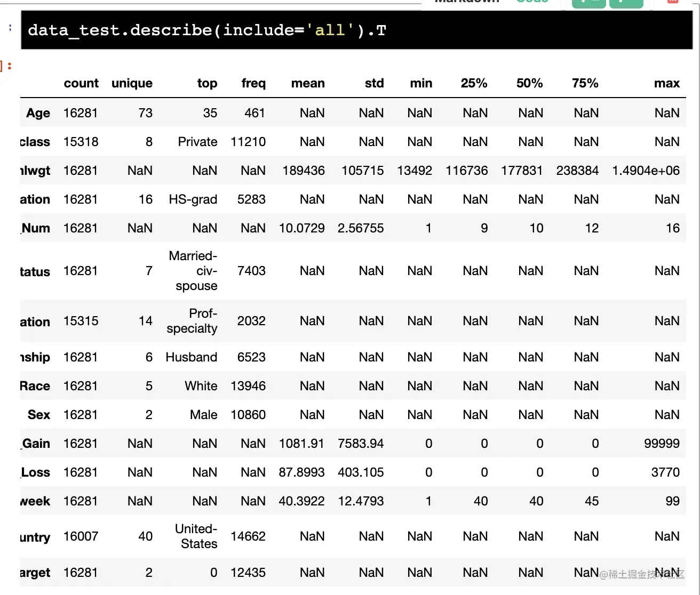Click the top value 'Prof-specialty'
Image resolution: width=700 pixels, height=595 pixels.
tap(192, 321)
